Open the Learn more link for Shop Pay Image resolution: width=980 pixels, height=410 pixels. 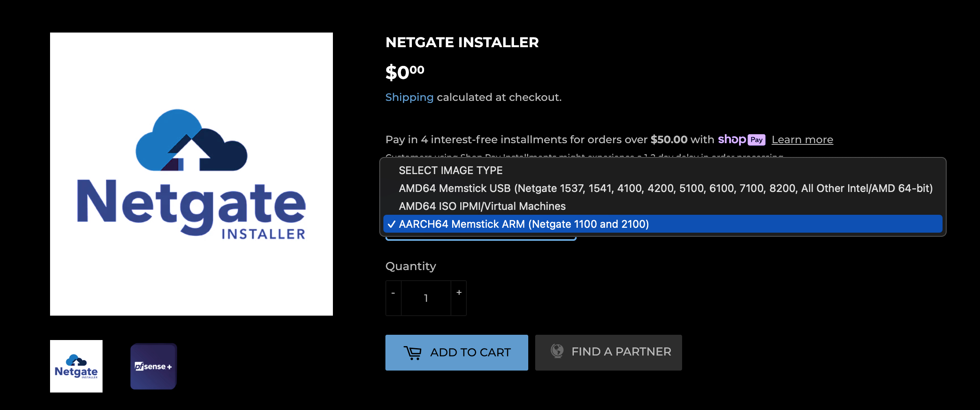802,140
